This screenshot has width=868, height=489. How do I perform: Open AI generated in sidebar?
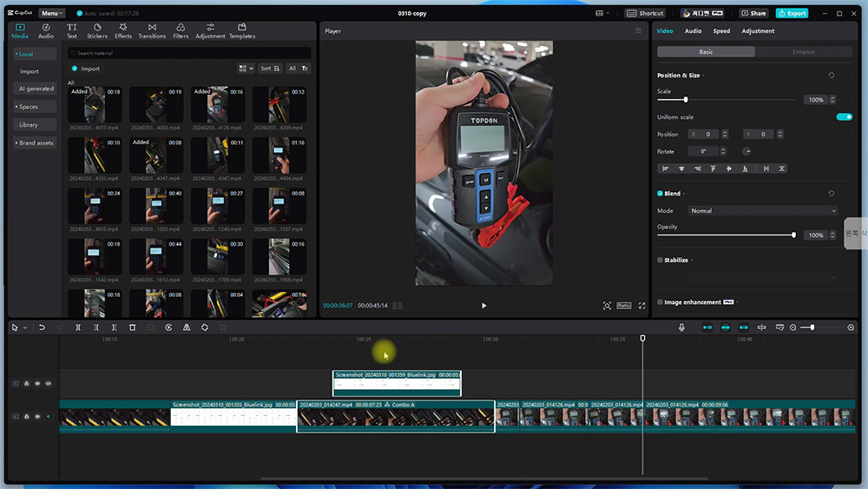click(x=35, y=89)
